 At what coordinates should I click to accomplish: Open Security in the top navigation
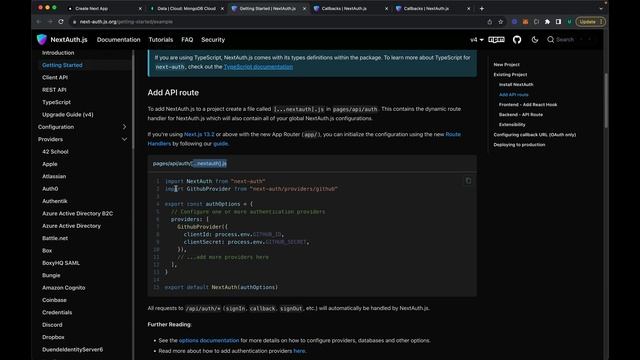click(x=213, y=40)
